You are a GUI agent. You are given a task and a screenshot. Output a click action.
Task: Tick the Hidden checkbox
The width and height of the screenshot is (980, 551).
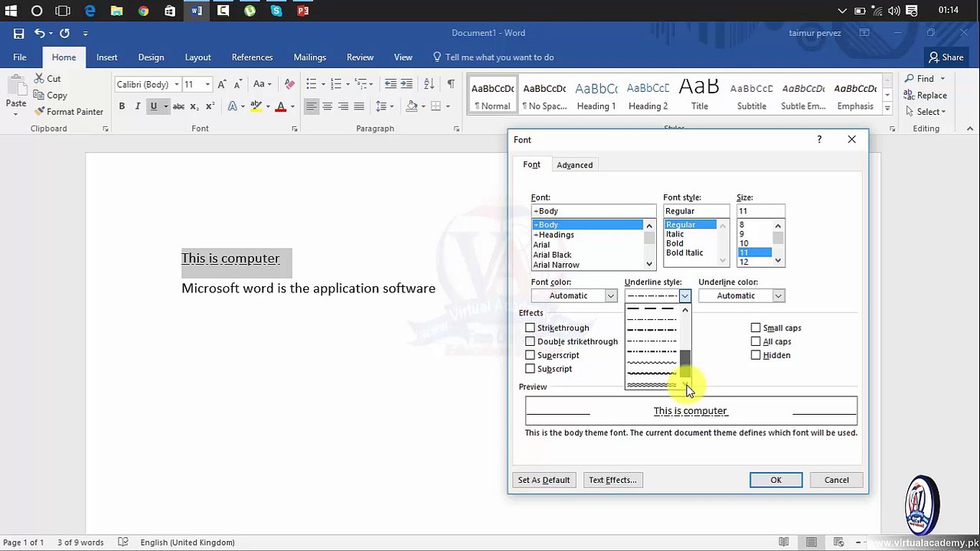(756, 355)
